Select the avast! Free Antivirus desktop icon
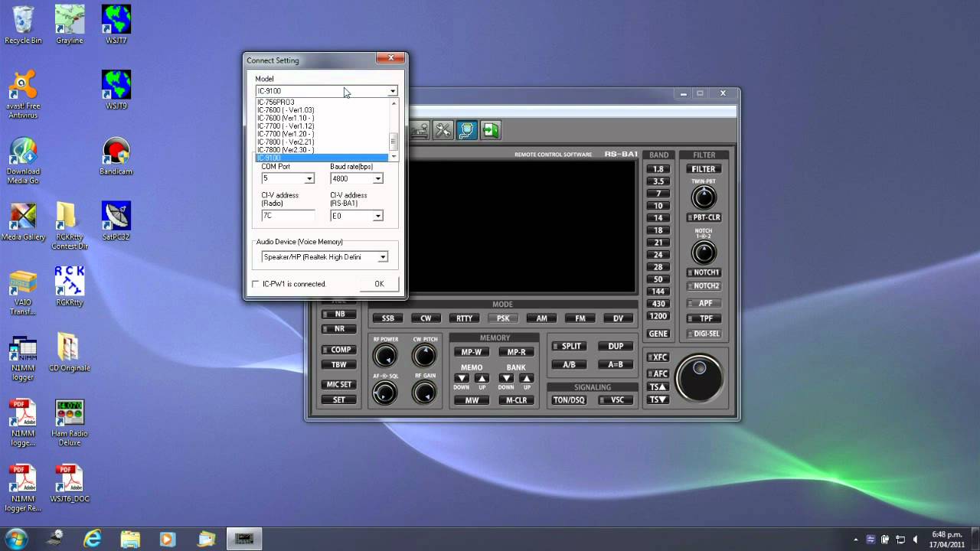 click(x=23, y=95)
